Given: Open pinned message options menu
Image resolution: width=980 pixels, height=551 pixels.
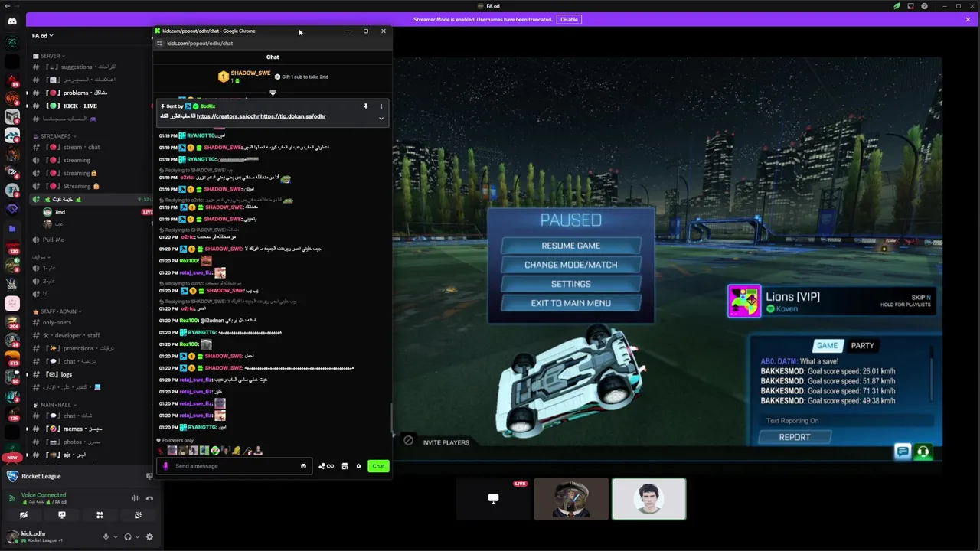Looking at the screenshot, I should [381, 106].
